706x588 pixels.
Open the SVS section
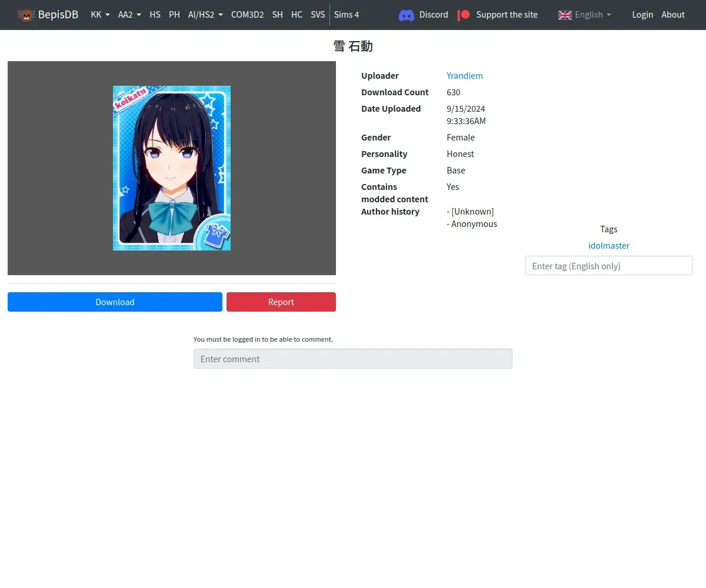tap(318, 15)
